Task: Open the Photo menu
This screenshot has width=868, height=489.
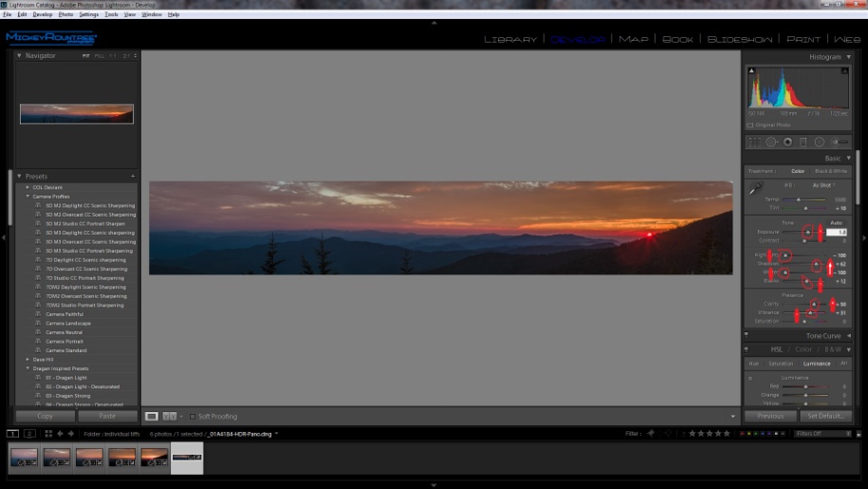Action: (65, 15)
